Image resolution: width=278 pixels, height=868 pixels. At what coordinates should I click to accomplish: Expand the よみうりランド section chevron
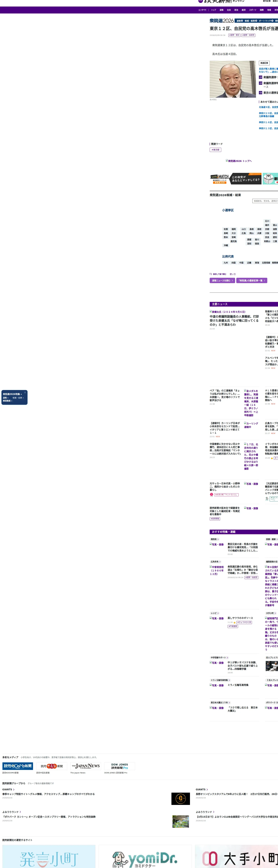[20, 812]
